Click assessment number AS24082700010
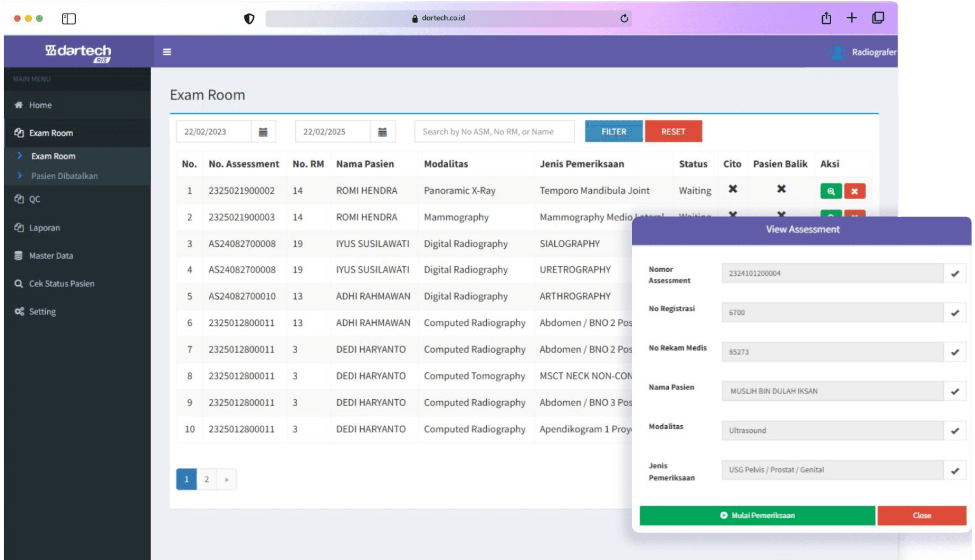This screenshot has width=975, height=560. coord(242,296)
